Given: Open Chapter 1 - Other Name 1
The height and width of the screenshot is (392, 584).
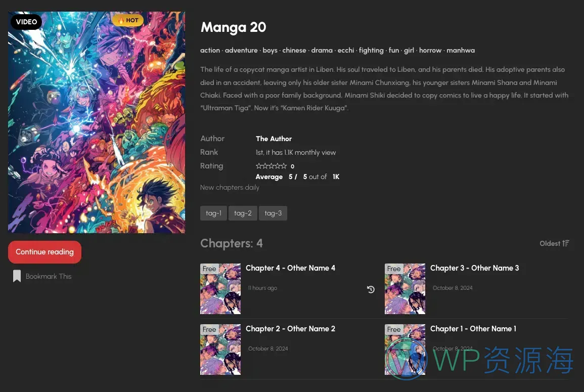Looking at the screenshot, I should (473, 329).
